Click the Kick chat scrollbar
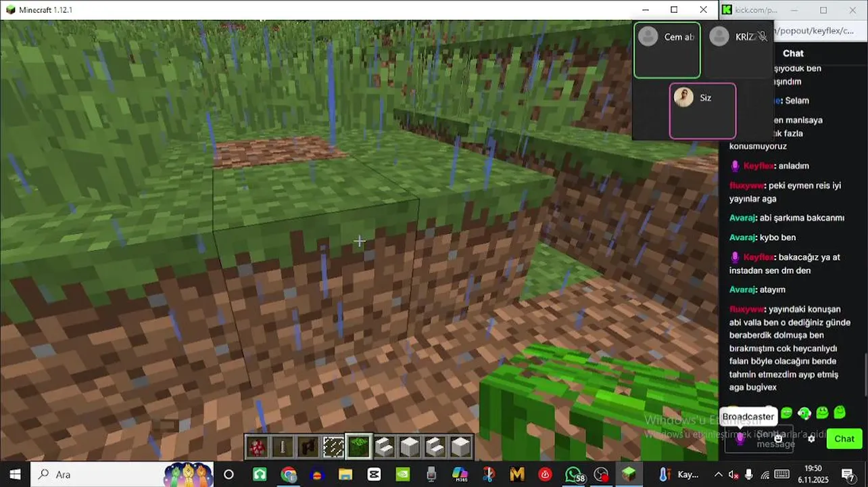 (x=865, y=375)
